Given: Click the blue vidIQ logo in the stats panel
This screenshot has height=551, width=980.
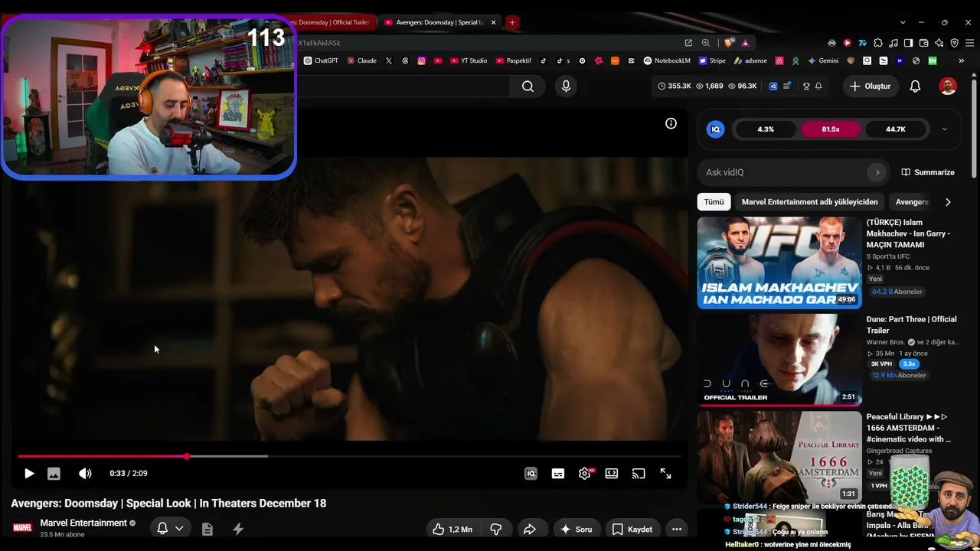Looking at the screenshot, I should click(716, 129).
